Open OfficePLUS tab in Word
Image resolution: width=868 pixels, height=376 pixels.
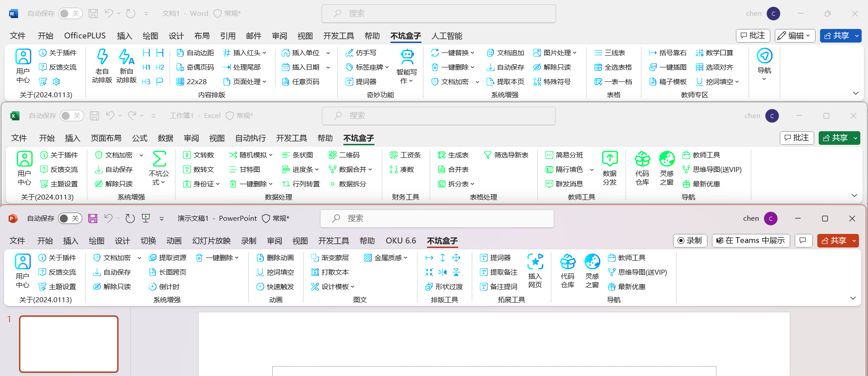click(x=85, y=36)
